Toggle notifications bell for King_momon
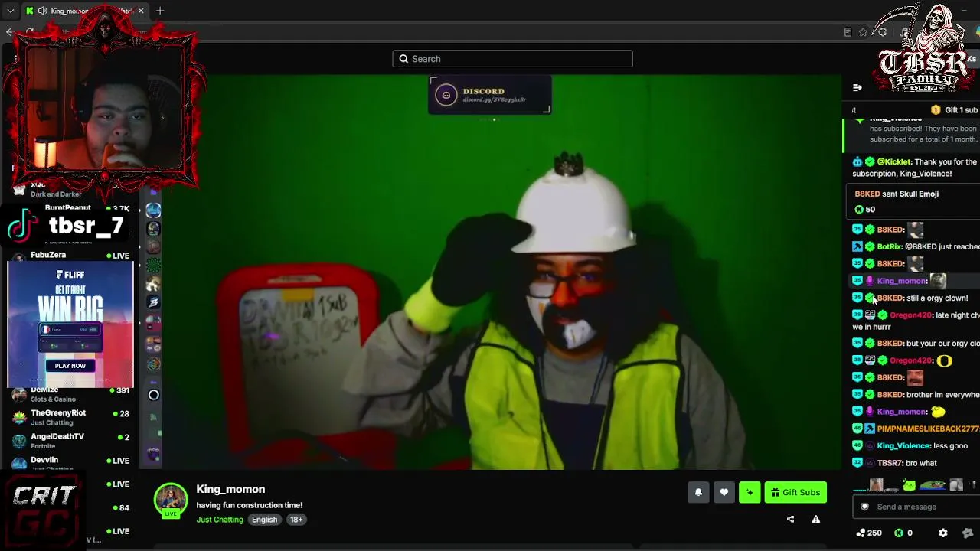 click(x=698, y=493)
